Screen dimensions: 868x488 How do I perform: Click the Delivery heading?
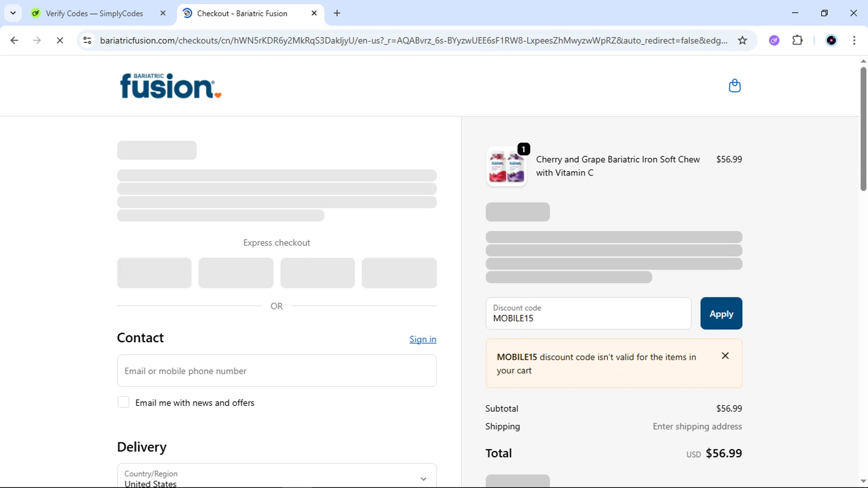tap(142, 447)
